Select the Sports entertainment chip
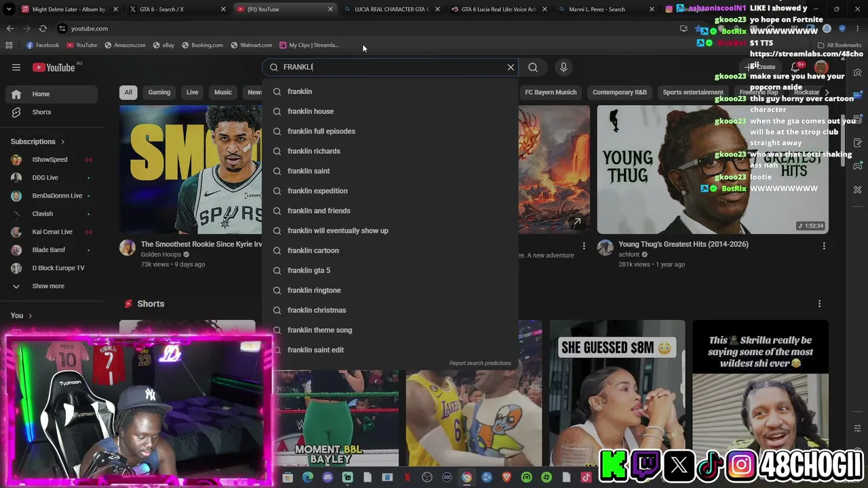The height and width of the screenshot is (488, 868). [x=693, y=92]
